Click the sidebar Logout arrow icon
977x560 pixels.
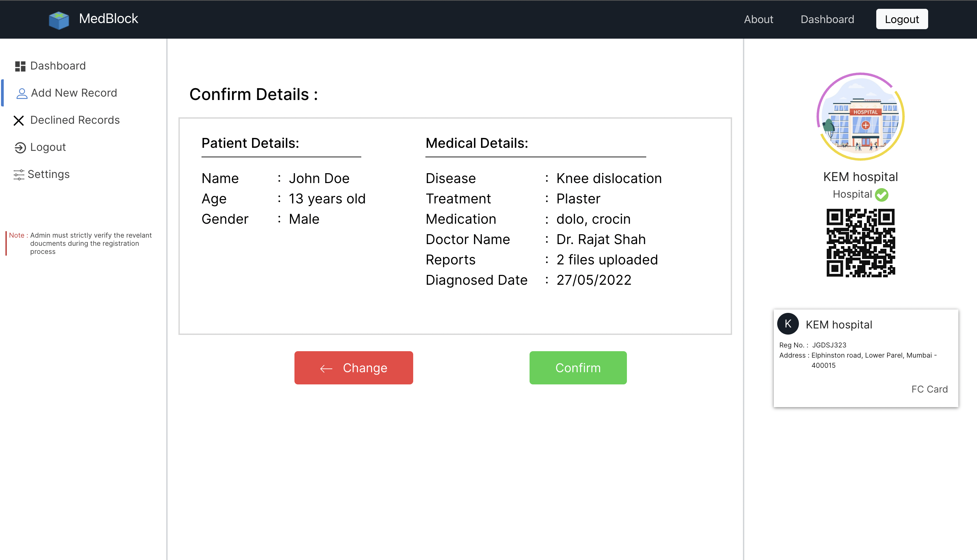20,148
